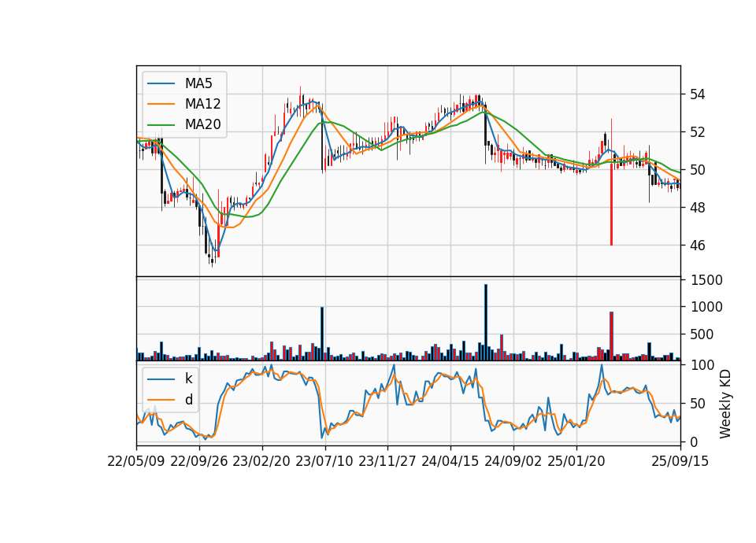Click the 22/05/09 date tick label
The width and height of the screenshot is (756, 543).
click(x=136, y=461)
